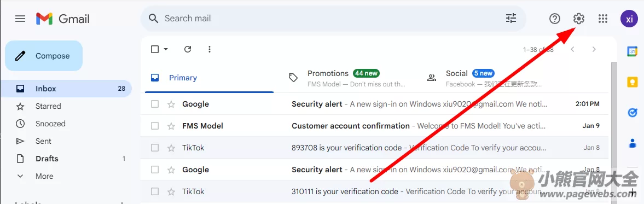This screenshot has width=644, height=204.
Task: Select the TikTok 893708 email checkbox
Action: point(155,148)
